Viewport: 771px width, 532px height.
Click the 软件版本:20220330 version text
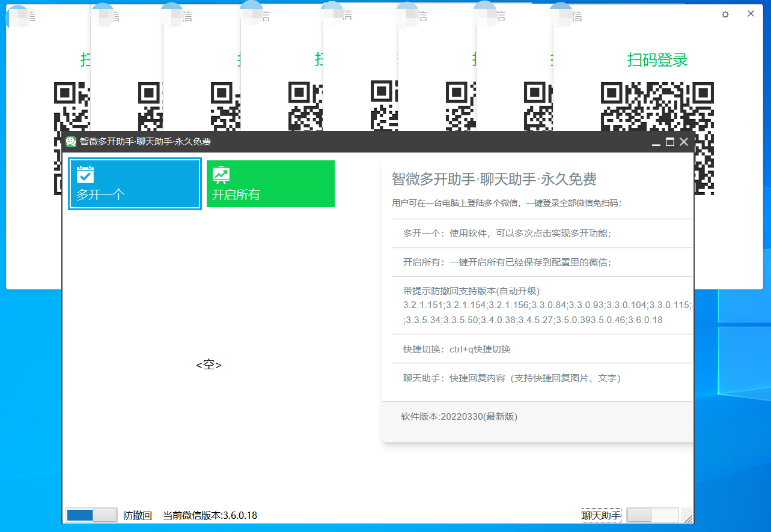[459, 416]
